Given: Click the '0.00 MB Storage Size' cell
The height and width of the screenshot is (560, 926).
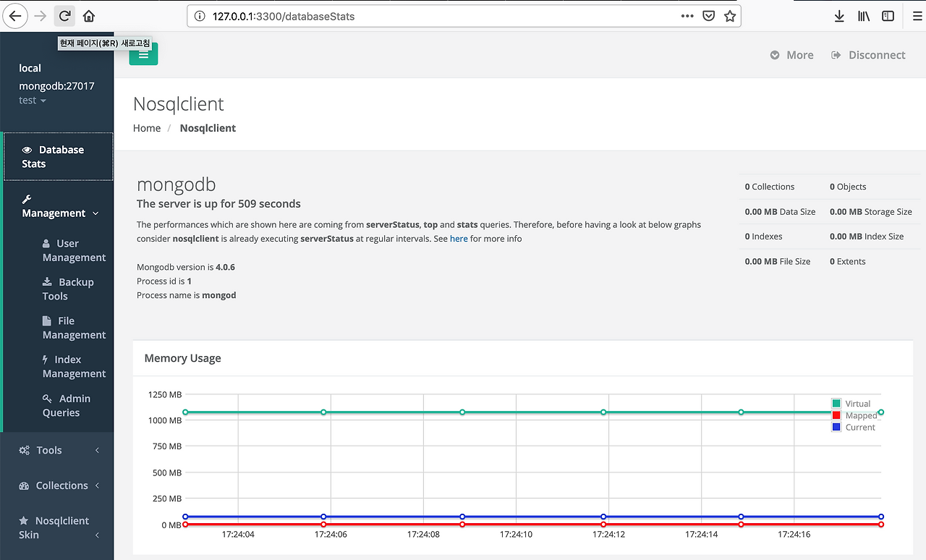Looking at the screenshot, I should point(871,212).
